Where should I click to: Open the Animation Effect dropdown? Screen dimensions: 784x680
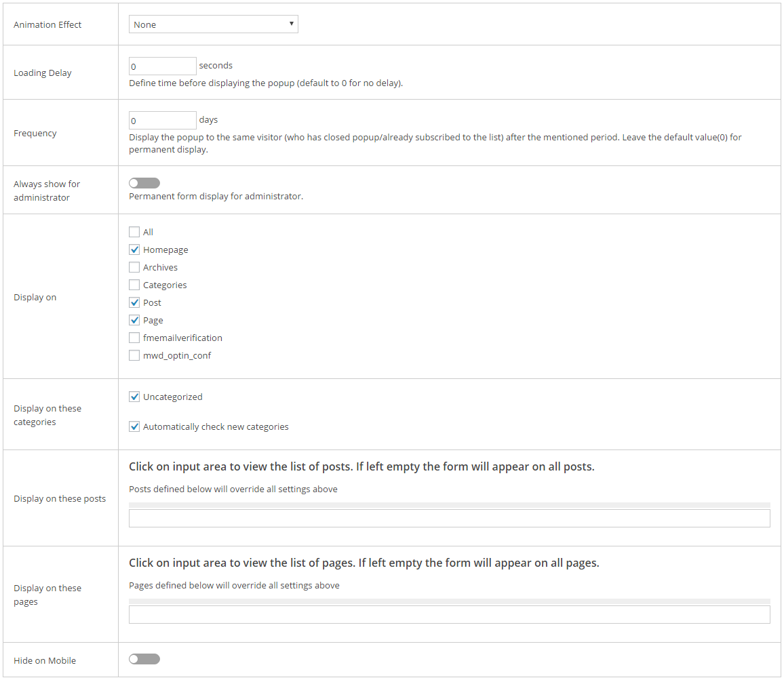coord(213,24)
